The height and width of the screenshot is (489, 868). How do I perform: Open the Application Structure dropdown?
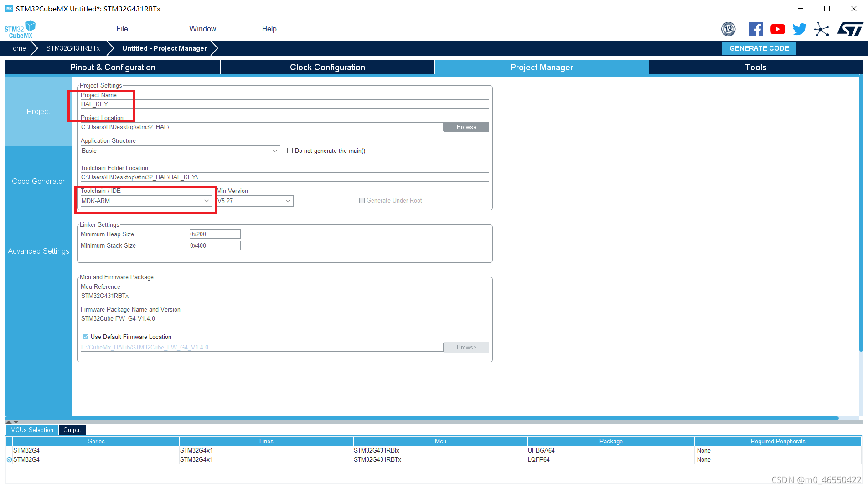click(180, 151)
